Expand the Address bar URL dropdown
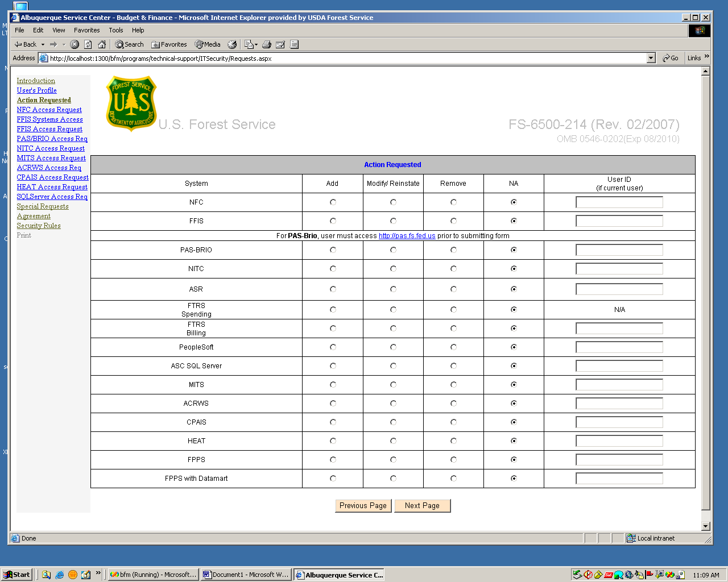728x582 pixels. point(651,58)
